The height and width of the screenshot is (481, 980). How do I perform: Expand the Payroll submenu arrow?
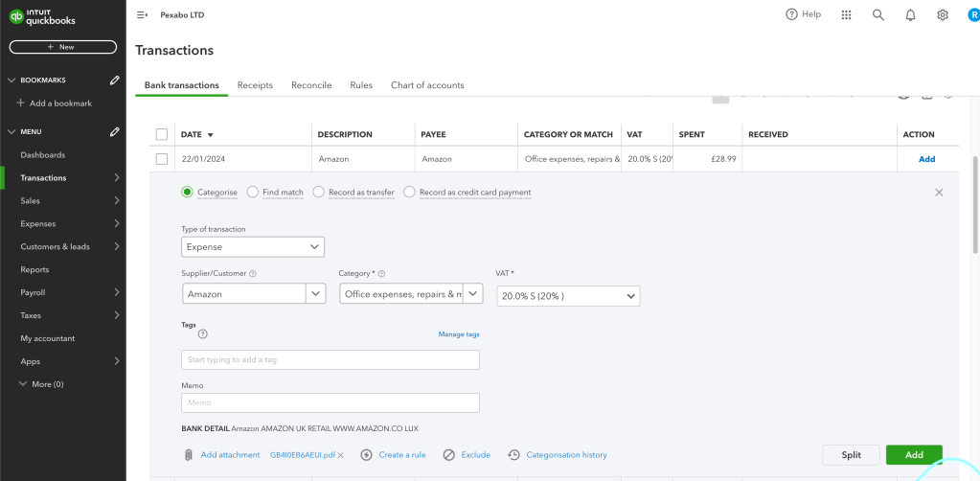pyautogui.click(x=116, y=292)
